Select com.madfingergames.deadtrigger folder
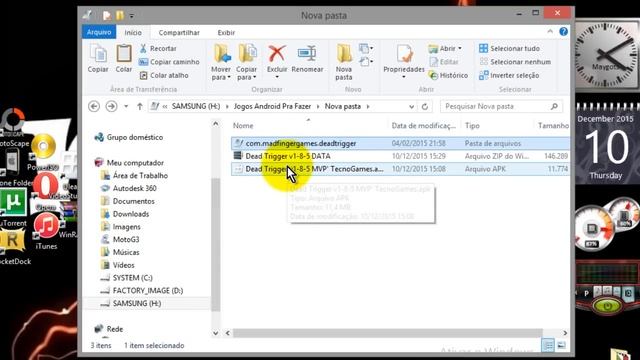This screenshot has width=640, height=360. coord(400,143)
